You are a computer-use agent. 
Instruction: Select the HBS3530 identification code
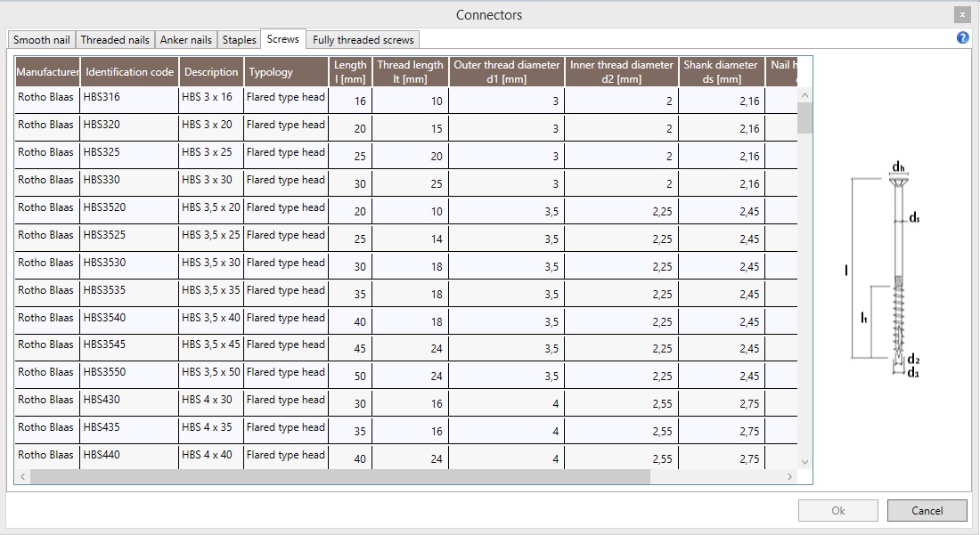pos(129,264)
